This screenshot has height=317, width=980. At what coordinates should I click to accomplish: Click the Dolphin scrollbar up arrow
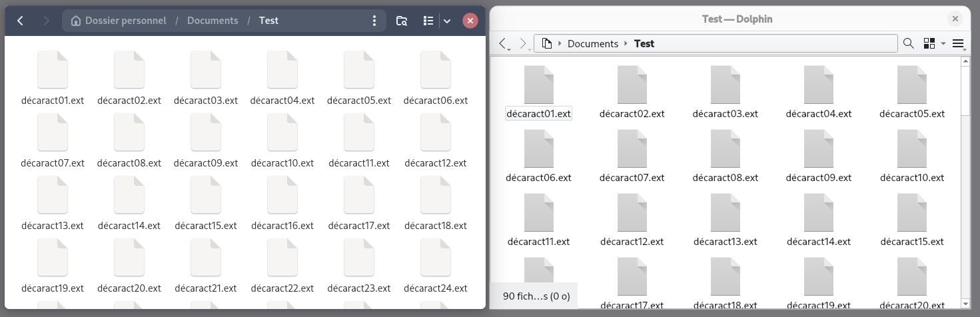tap(965, 62)
